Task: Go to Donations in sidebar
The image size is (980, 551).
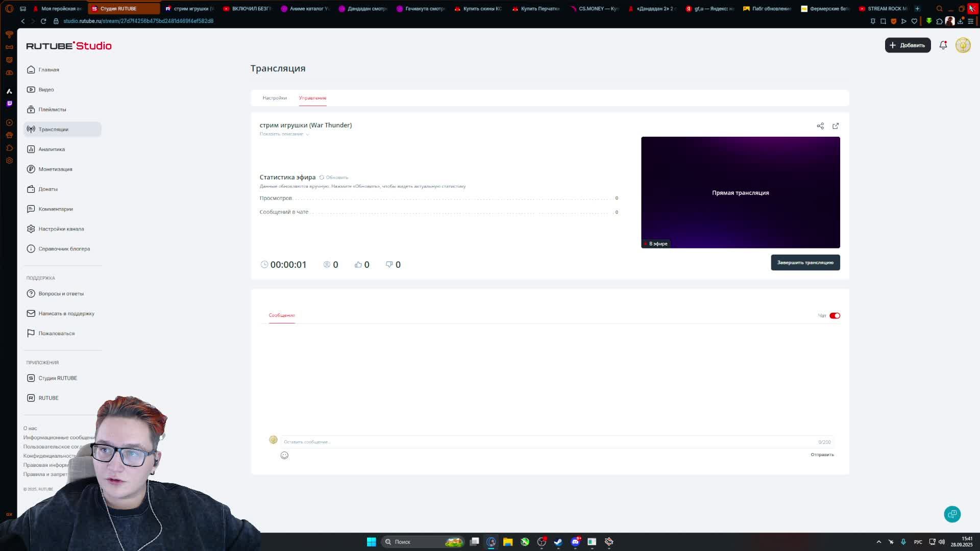Action: pyautogui.click(x=48, y=189)
